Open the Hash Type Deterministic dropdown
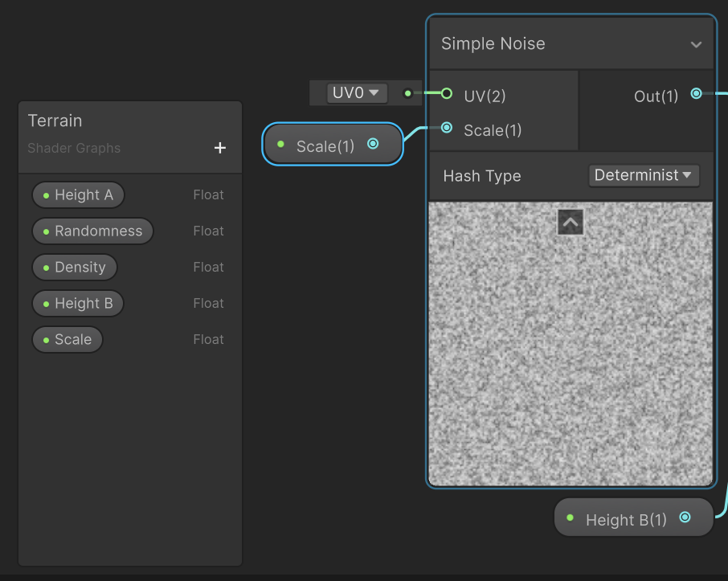Image resolution: width=728 pixels, height=581 pixels. pyautogui.click(x=644, y=175)
